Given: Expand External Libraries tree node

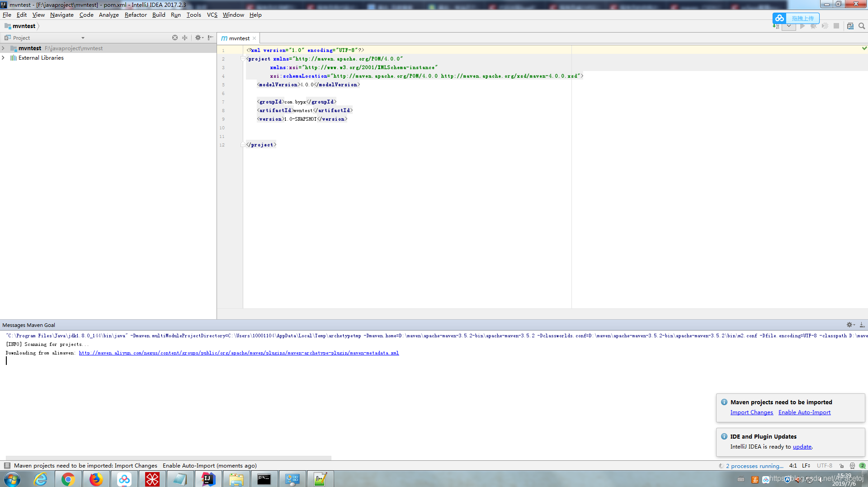Looking at the screenshot, I should pos(4,57).
